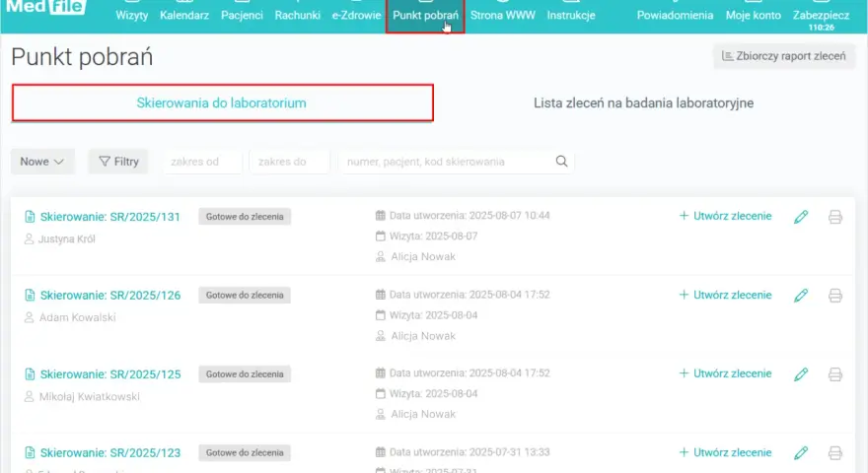Click Utwórz zlecenie for SR/2025/125

coord(725,373)
